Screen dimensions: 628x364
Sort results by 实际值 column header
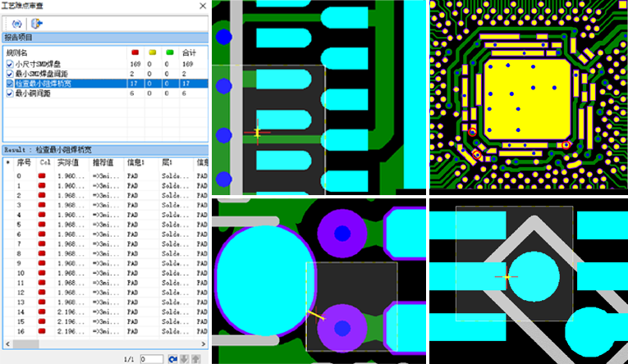71,162
